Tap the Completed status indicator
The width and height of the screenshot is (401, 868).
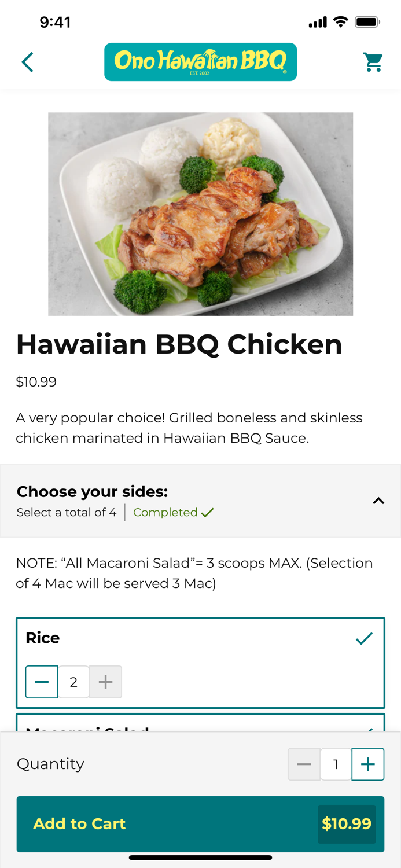point(173,512)
